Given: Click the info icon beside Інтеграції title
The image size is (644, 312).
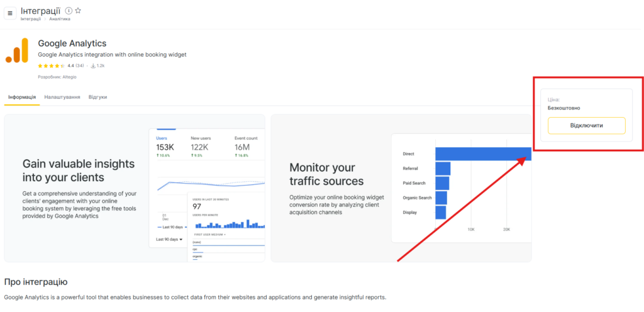Looking at the screenshot, I should pos(69,11).
